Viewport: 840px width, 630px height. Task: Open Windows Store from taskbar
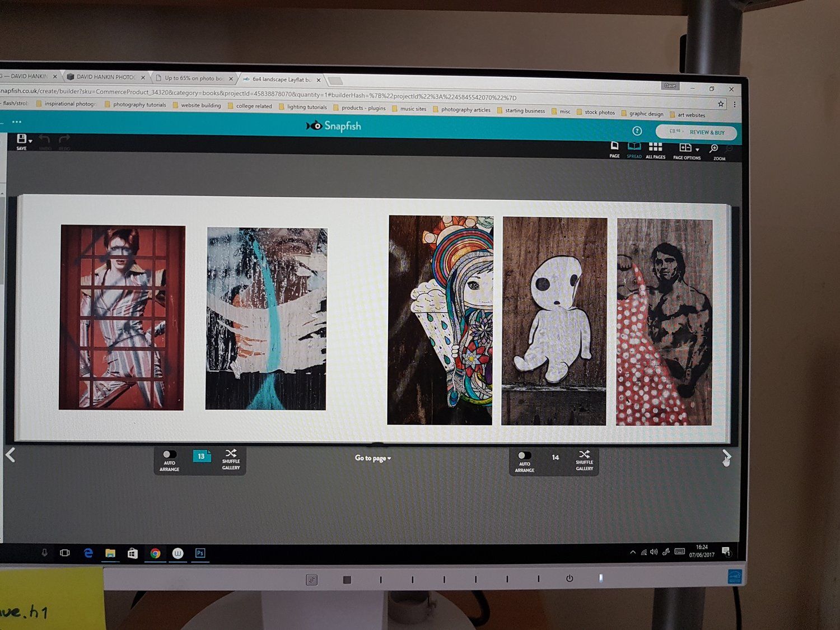click(133, 553)
